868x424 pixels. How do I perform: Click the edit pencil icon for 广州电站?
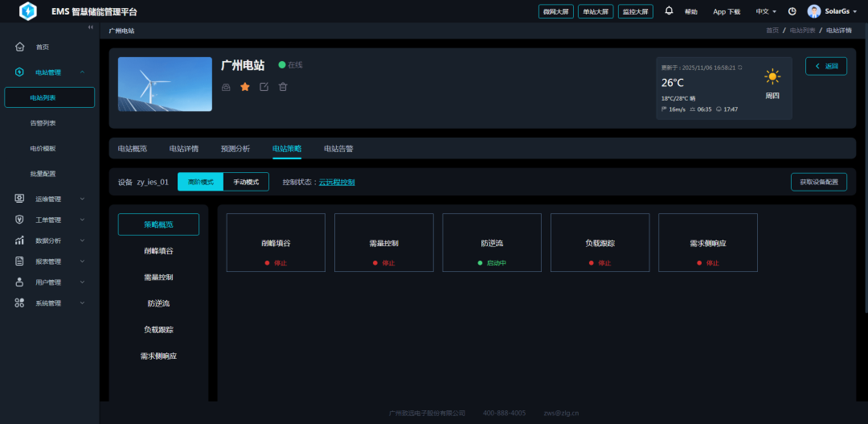click(x=264, y=87)
